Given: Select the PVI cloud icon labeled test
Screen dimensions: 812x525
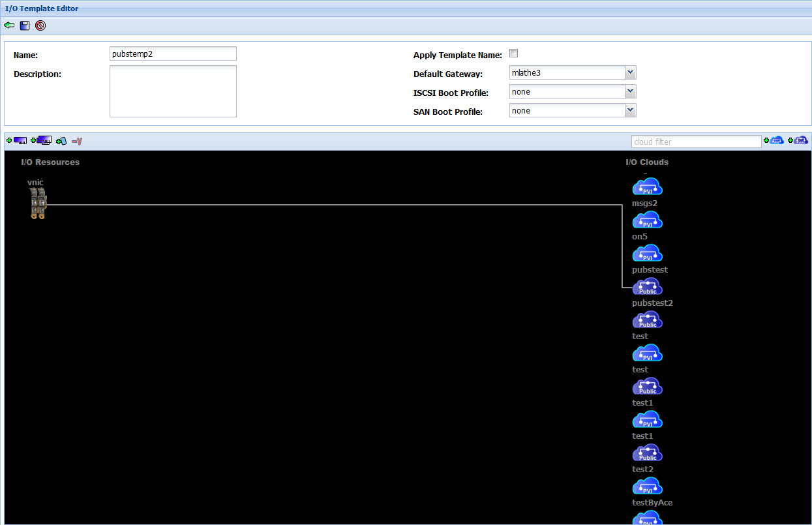Looking at the screenshot, I should (647, 353).
